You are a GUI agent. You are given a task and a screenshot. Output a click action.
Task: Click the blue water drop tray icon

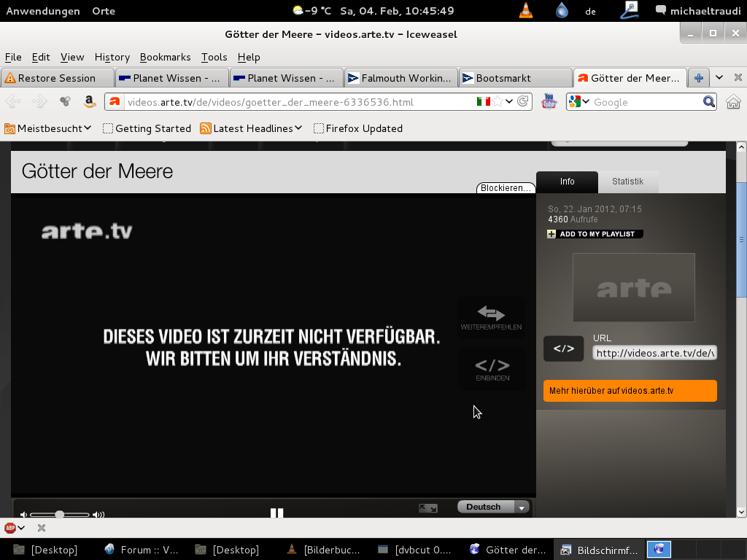tap(562, 10)
